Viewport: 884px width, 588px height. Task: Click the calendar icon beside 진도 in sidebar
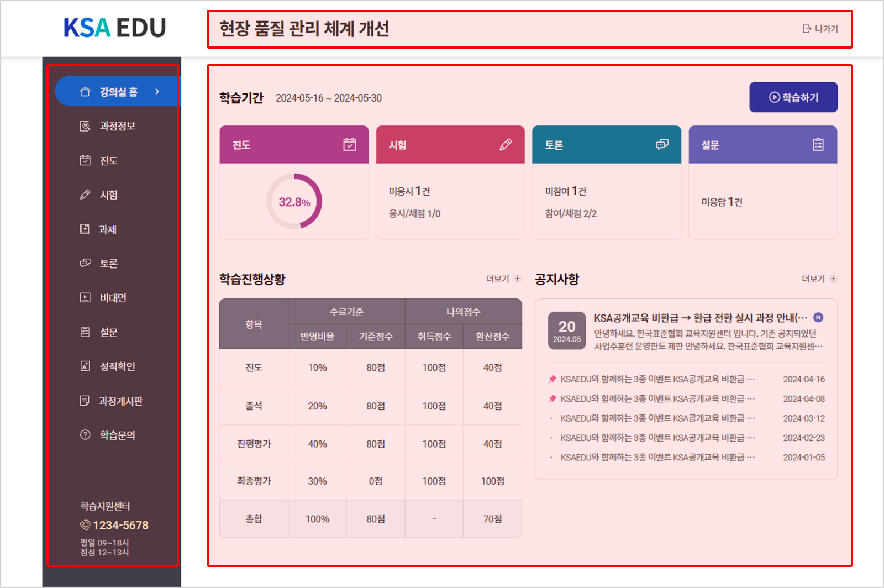point(85,160)
